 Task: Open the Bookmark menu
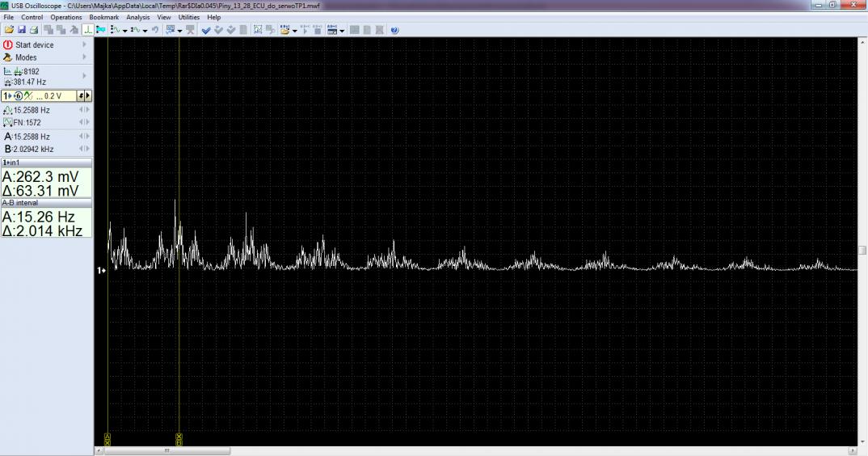point(103,17)
